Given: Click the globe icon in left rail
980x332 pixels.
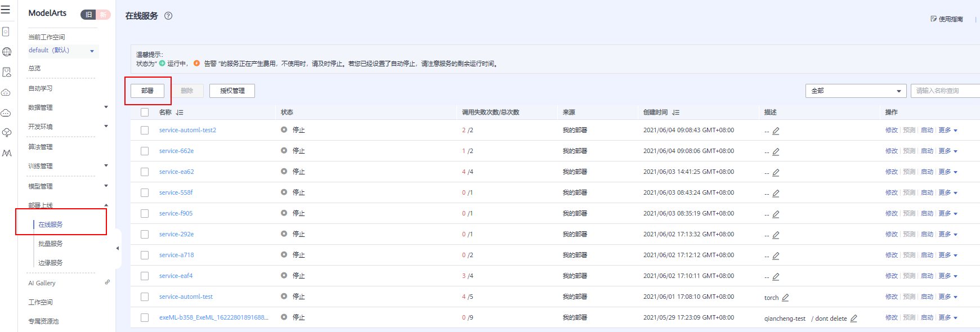Looking at the screenshot, I should pos(7,52).
